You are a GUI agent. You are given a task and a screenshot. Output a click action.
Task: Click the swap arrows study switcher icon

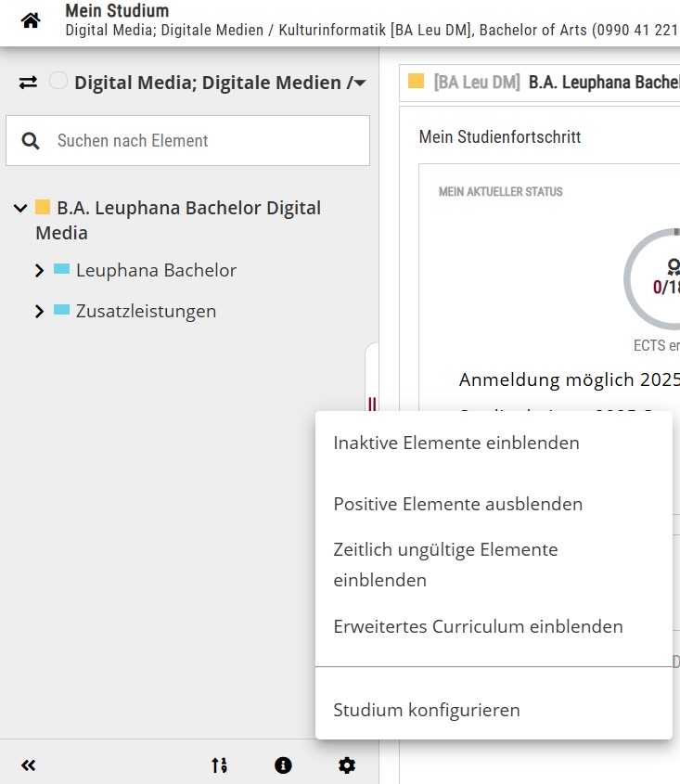click(x=26, y=83)
